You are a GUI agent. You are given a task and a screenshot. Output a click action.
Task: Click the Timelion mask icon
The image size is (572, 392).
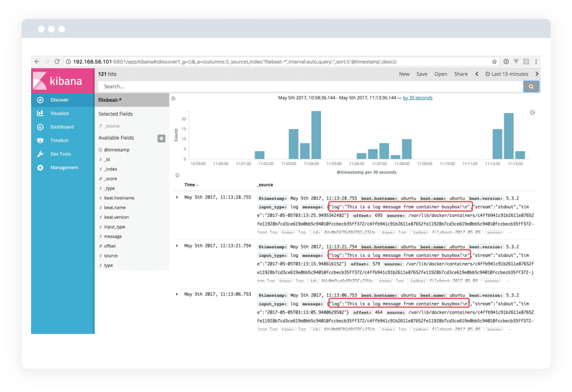coord(41,141)
